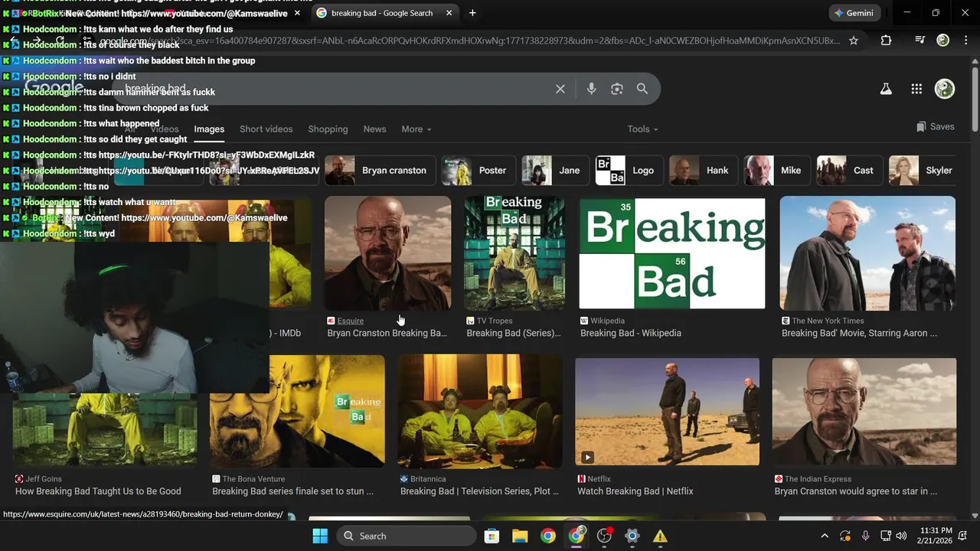Image resolution: width=980 pixels, height=551 pixels.
Task: Open Chrome media controls icon
Action: (920, 41)
